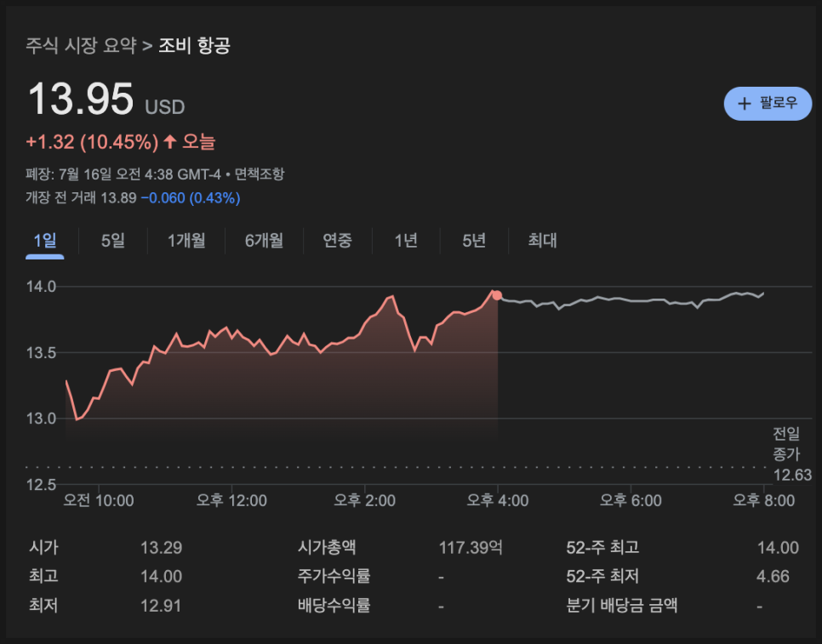Select the 1일 chart range tab
This screenshot has width=822, height=644.
pyautogui.click(x=44, y=241)
